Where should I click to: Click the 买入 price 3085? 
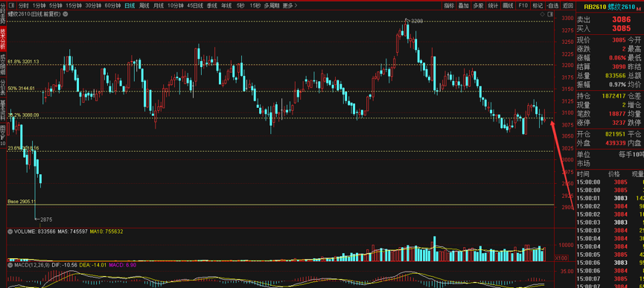(621, 28)
